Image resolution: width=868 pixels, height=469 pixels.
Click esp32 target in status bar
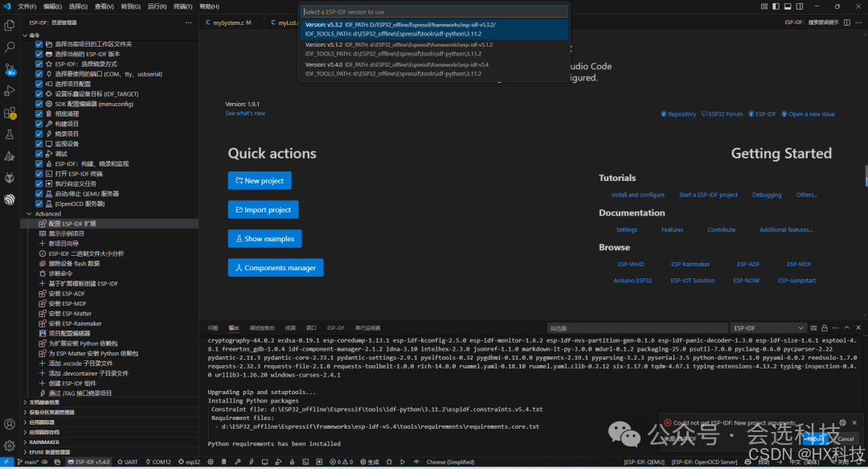pos(190,462)
